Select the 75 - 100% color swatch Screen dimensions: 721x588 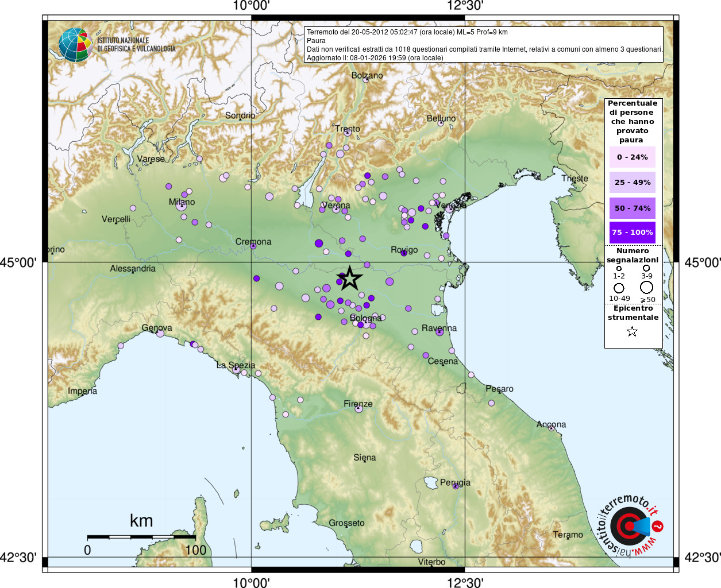pyautogui.click(x=632, y=233)
